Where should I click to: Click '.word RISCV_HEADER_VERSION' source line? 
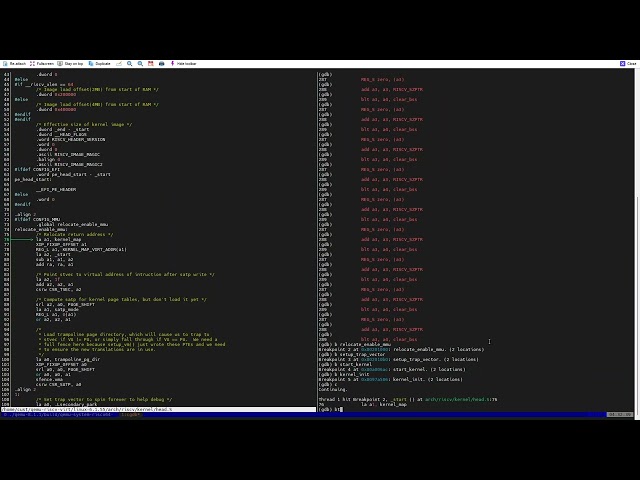[x=71, y=140]
